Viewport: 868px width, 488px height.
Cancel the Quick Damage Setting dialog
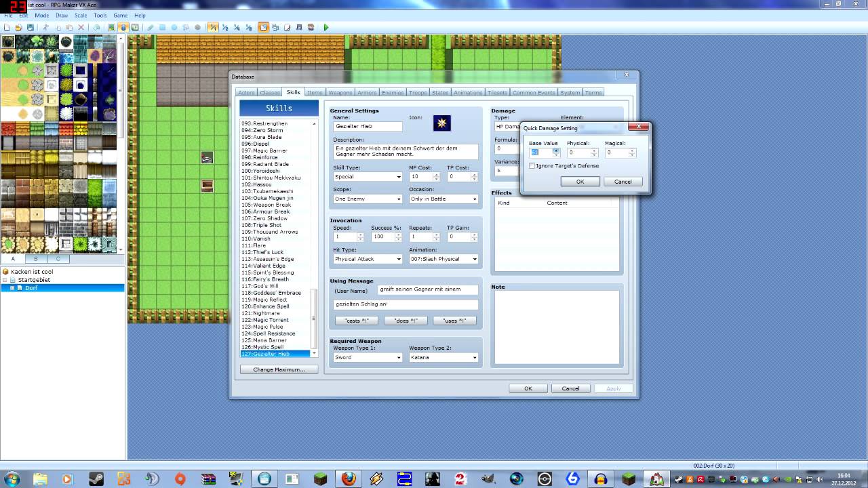tap(623, 182)
